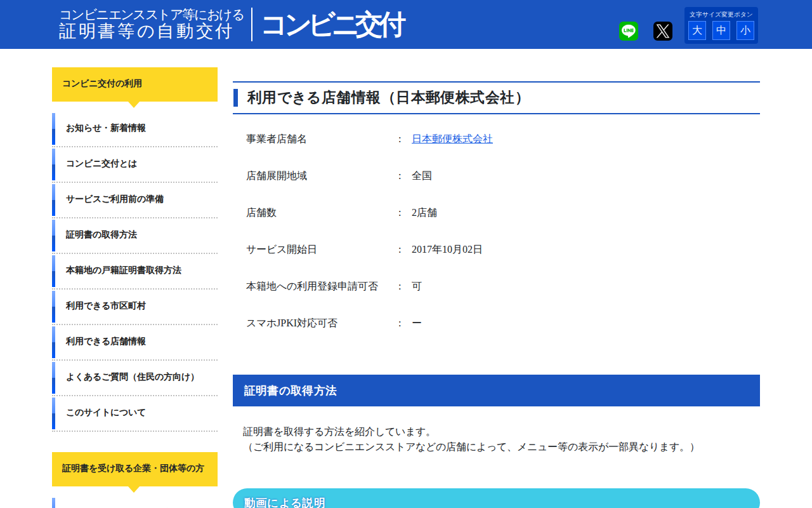
Task: Open お知らせ・新着情報 from the sidebar
Action: click(x=105, y=128)
